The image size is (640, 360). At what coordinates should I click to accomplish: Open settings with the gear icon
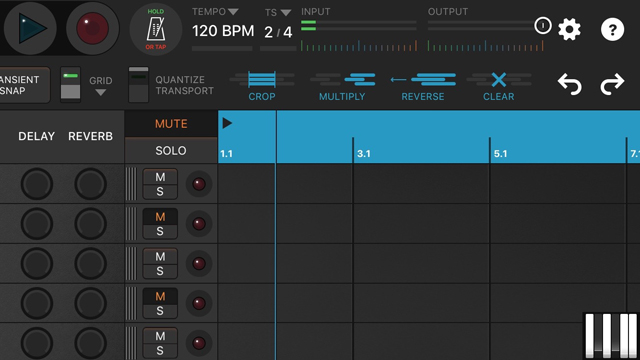569,29
